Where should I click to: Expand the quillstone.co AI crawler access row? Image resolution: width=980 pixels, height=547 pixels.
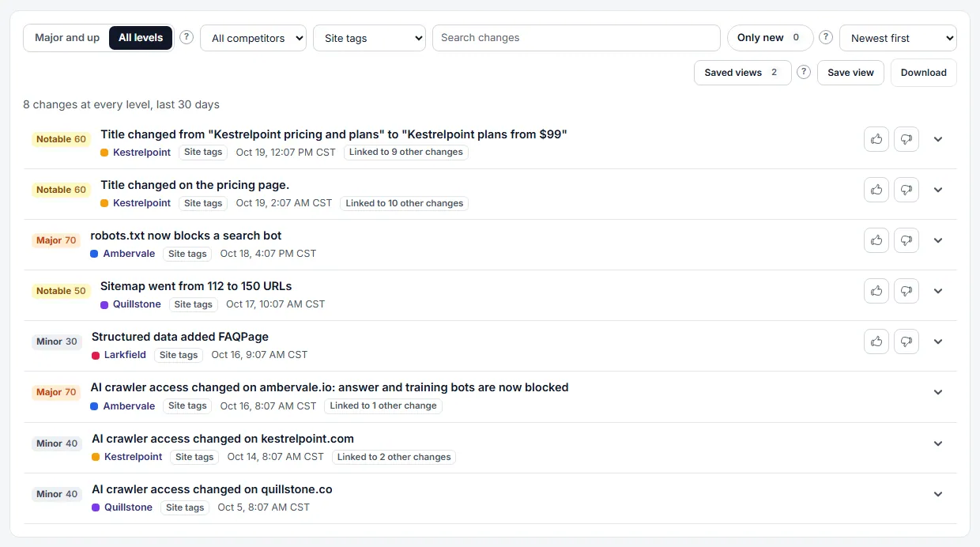pos(938,494)
